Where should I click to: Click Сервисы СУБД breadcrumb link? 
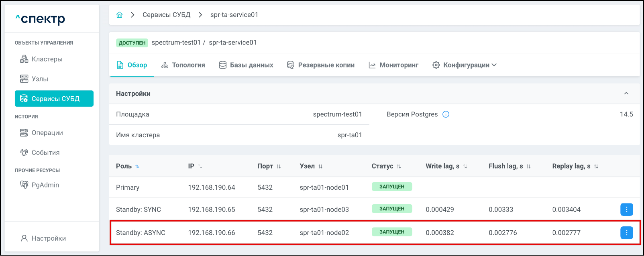(166, 15)
